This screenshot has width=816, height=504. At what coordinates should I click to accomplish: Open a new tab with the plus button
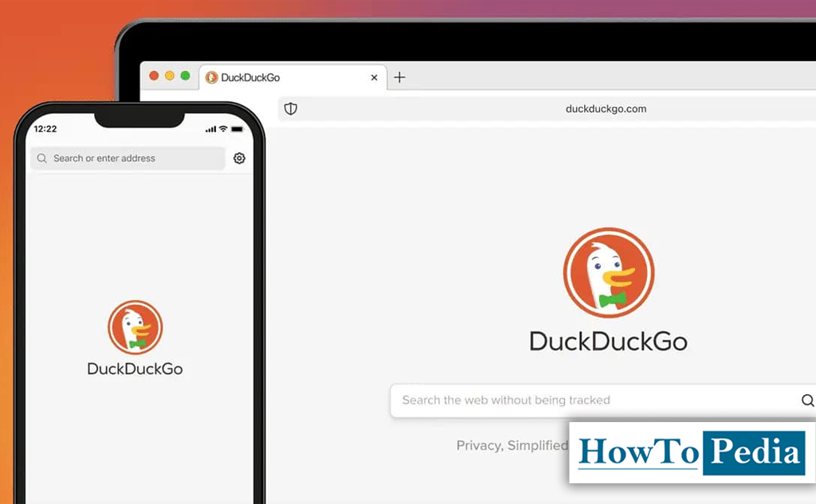(399, 77)
